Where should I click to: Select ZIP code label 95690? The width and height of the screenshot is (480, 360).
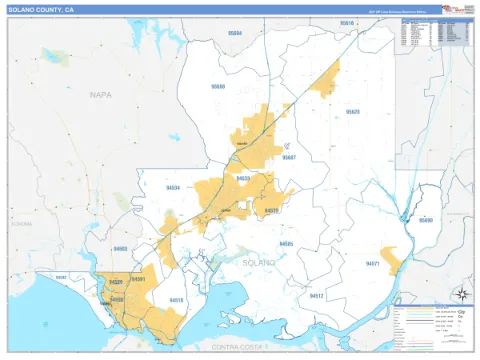pyautogui.click(x=426, y=220)
